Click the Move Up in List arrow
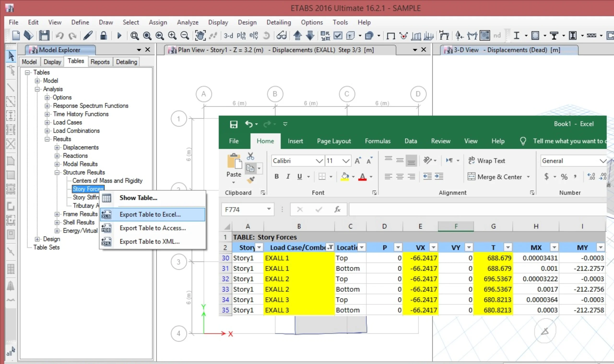Screen dimensions: 614x364 tap(298, 35)
